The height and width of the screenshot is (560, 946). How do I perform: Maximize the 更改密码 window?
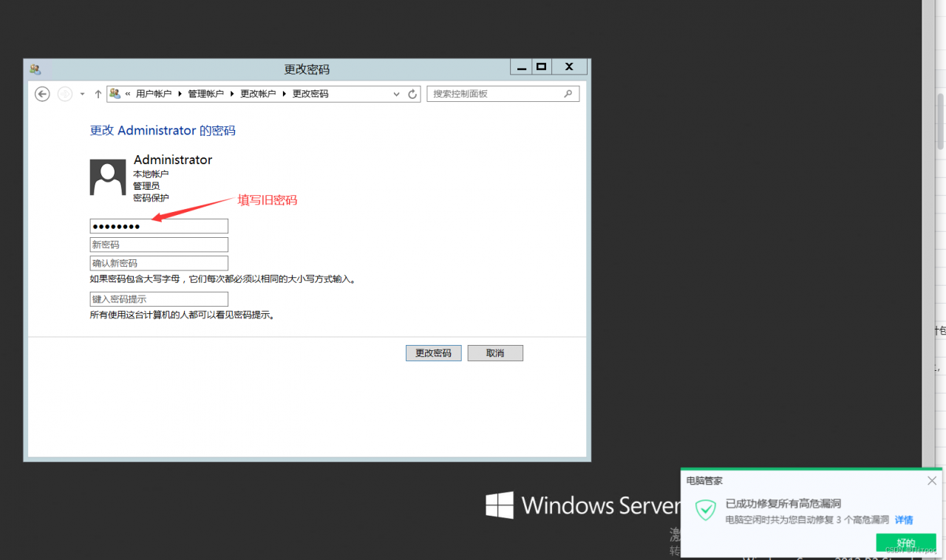tap(542, 66)
